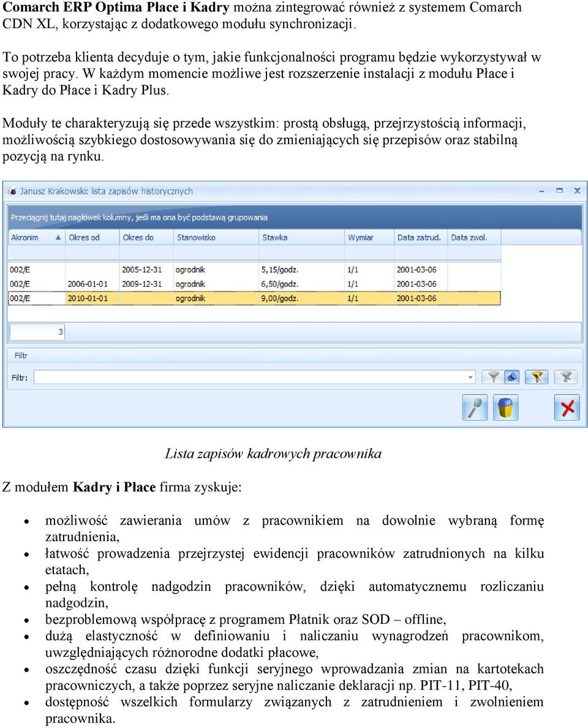Apply filter with the gray funnel icon
Viewport: 588px width, 728px height.
pyautogui.click(x=493, y=377)
